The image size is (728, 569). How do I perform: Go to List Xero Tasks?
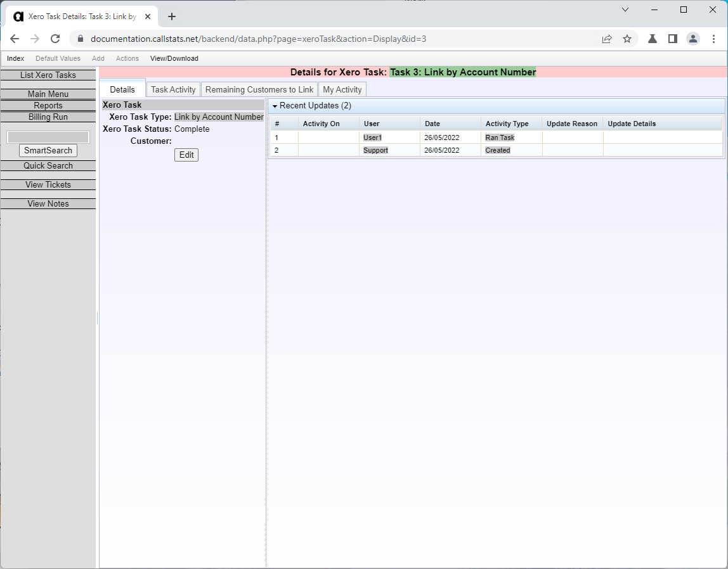click(48, 75)
